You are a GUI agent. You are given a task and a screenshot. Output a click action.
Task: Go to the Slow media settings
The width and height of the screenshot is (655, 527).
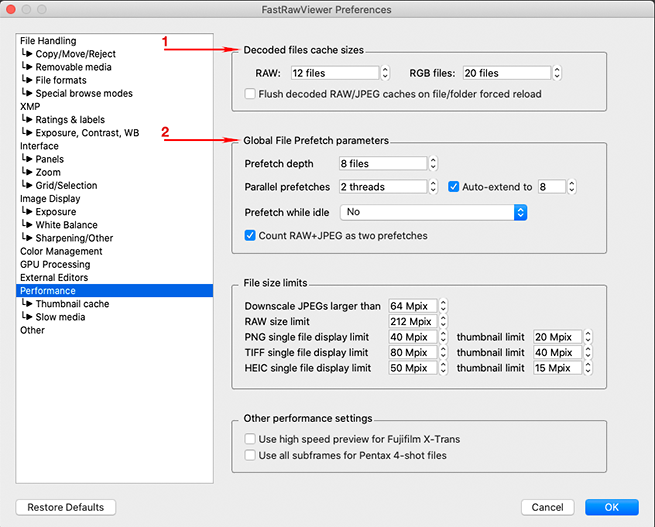60,317
